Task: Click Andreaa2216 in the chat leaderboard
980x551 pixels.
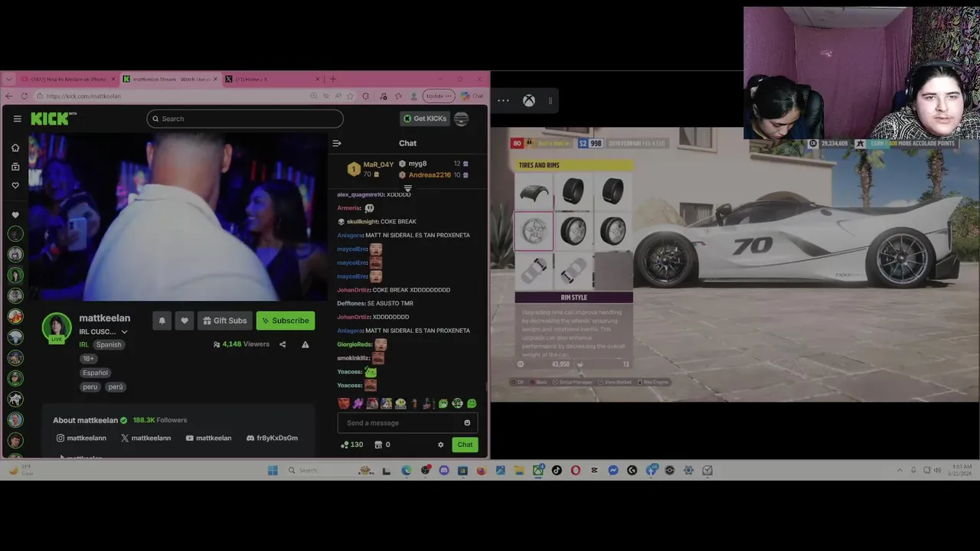Action: (430, 174)
